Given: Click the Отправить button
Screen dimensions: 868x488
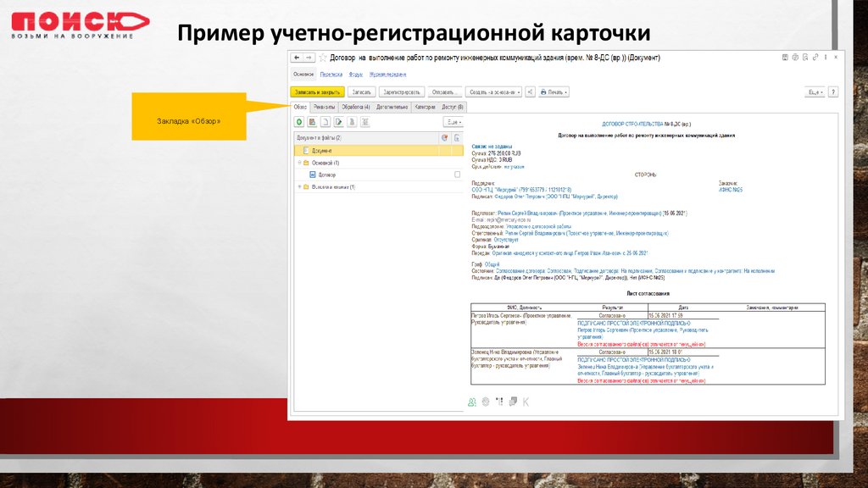Looking at the screenshot, I should (x=443, y=91).
